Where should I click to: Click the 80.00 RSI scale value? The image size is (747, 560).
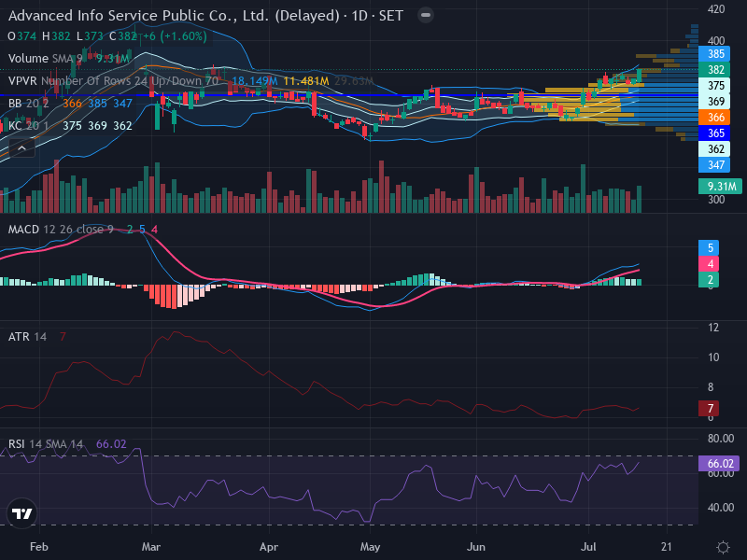720,438
